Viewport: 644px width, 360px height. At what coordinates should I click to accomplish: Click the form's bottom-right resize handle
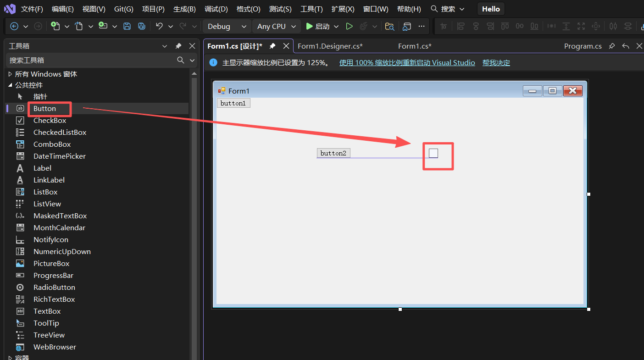588,309
